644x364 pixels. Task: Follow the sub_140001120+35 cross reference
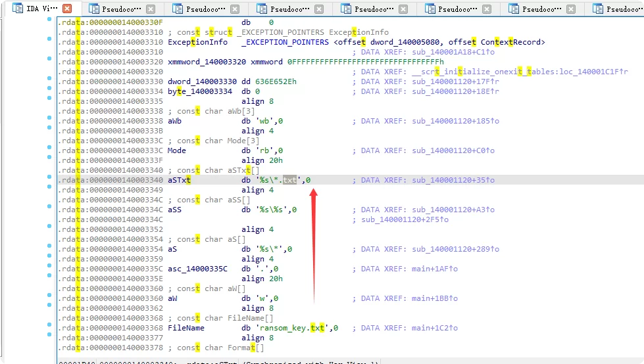click(x=453, y=180)
